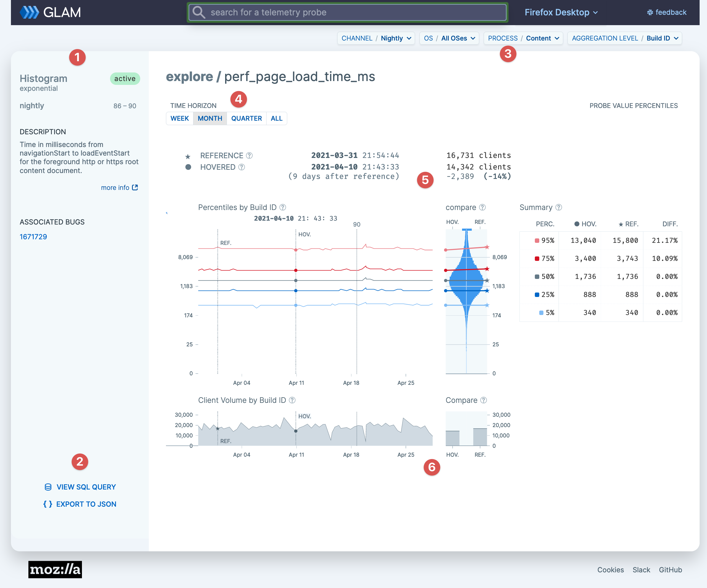Click the help icon beside lowercase compare heading
Viewport: 707px width, 588px height.
tap(482, 207)
